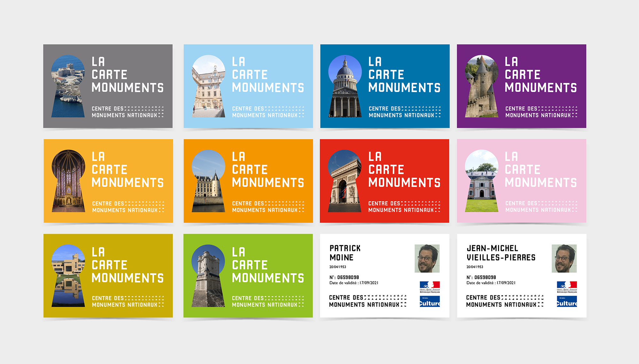Click the Vincennes keep keyhole on green card

208,276
